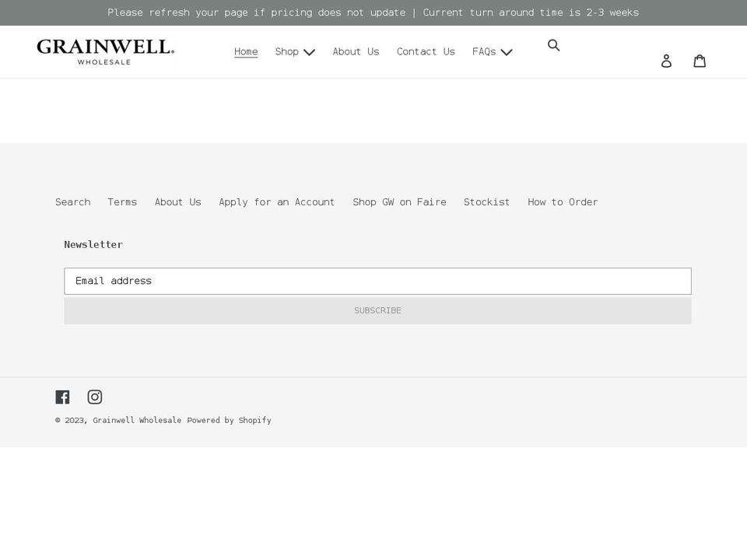Expand the Shop dropdown menu
This screenshot has width=747, height=560.
295,52
